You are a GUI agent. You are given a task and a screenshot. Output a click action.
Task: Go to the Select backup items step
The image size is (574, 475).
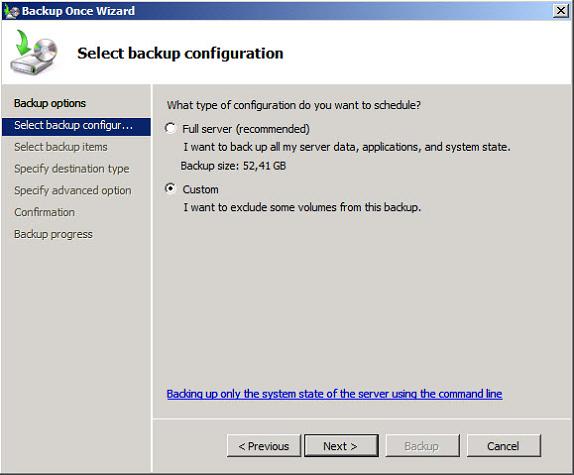click(61, 147)
